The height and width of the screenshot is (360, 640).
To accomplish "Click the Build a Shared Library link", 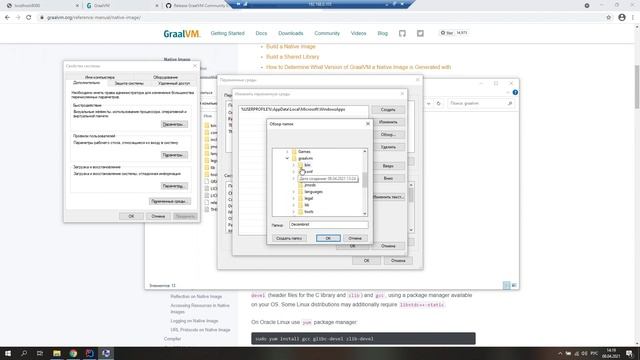I will (293, 57).
